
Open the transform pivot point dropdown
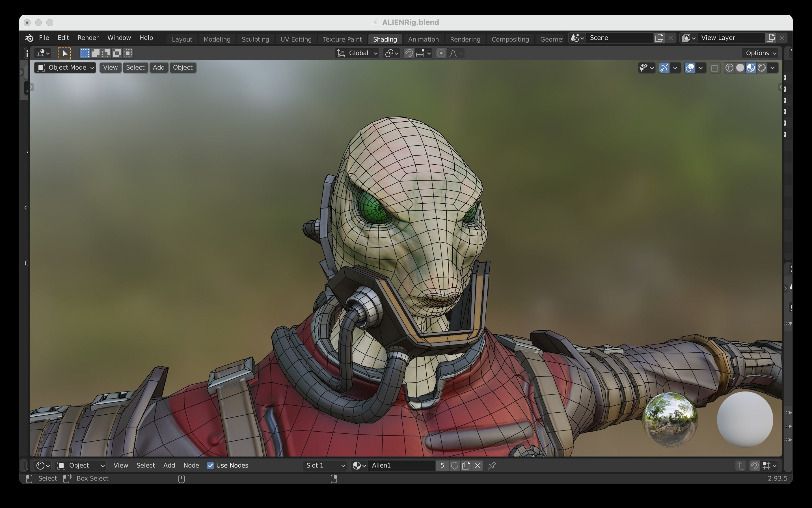click(392, 53)
